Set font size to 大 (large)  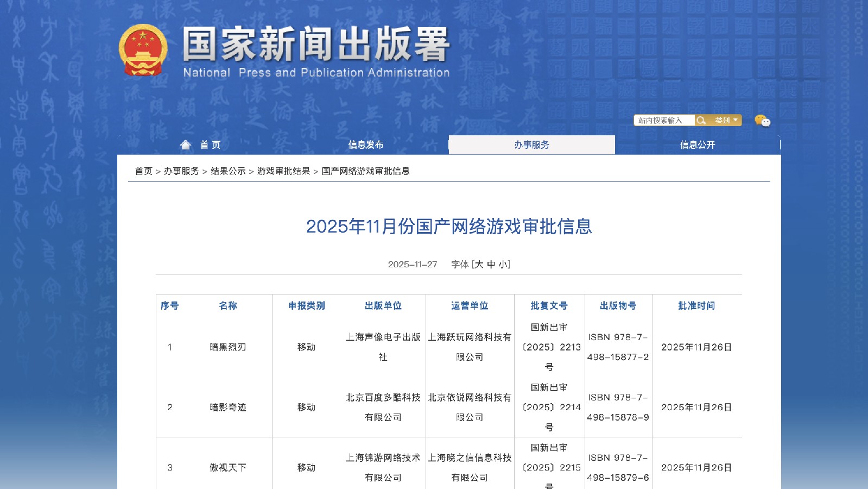[479, 264]
